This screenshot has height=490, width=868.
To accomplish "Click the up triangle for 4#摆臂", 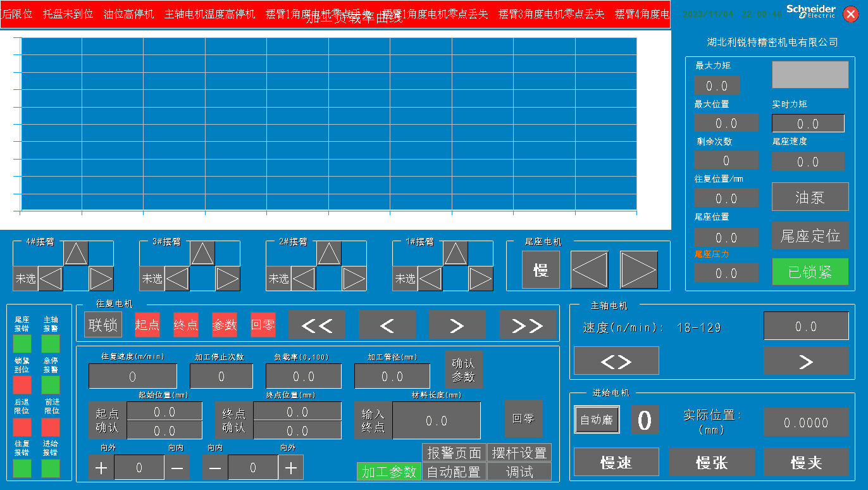I will [x=76, y=253].
